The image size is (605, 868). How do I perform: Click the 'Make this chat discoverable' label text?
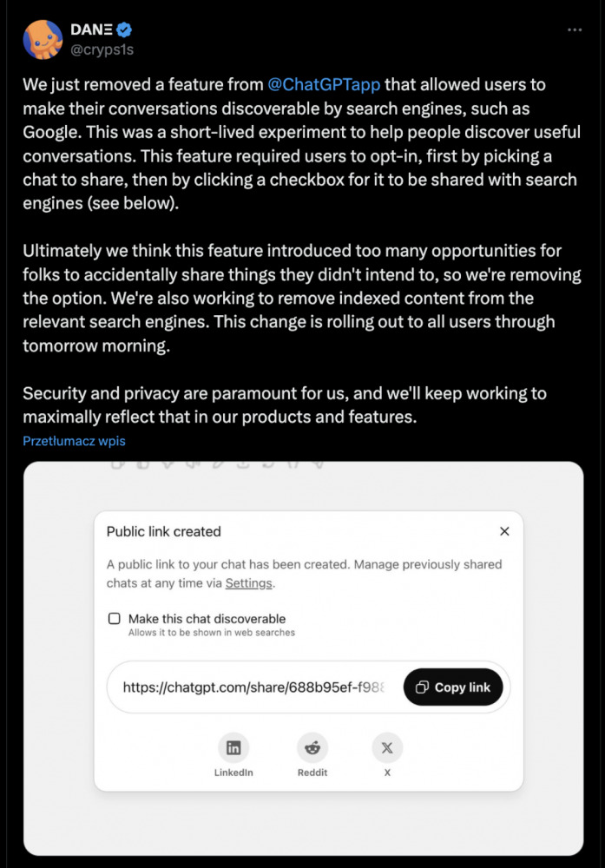click(207, 618)
